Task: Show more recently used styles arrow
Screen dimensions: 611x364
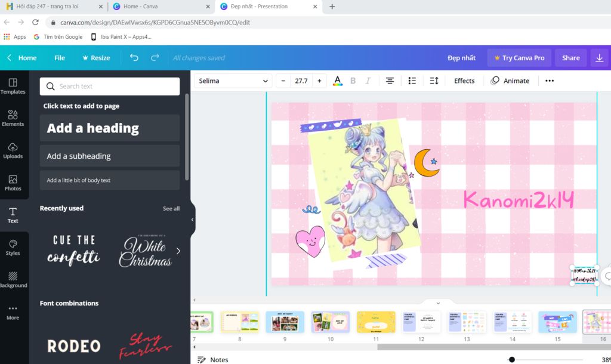Action: pyautogui.click(x=178, y=251)
